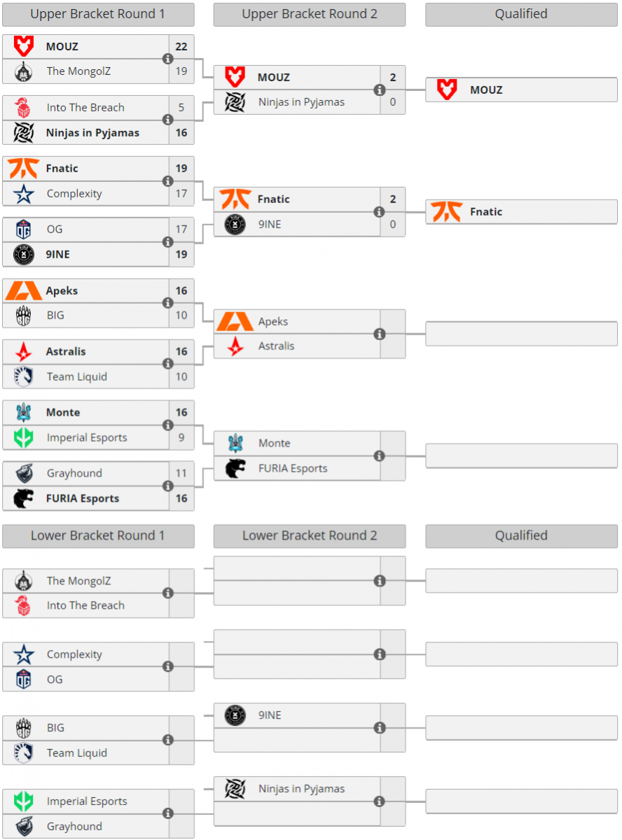Click the Lower Bracket Round 2 header
This screenshot has height=840, width=622.
(x=310, y=535)
